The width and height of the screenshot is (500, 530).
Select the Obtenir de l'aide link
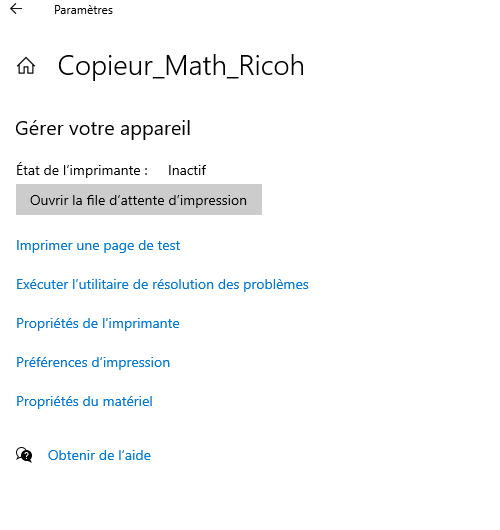coord(99,455)
